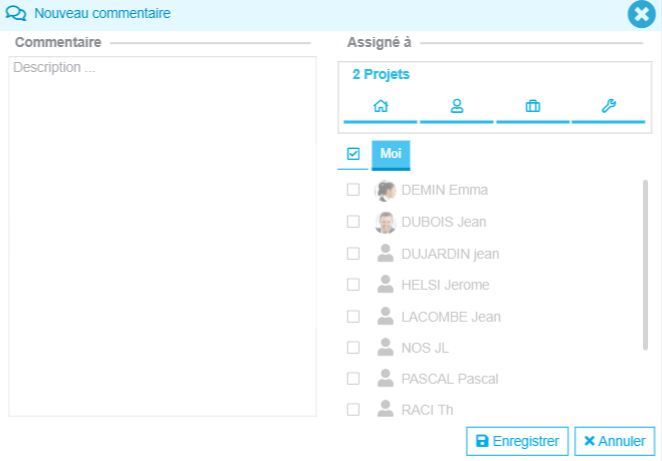The image size is (662, 461).
Task: Check the box for HELSI Jerome
Action: click(x=353, y=285)
